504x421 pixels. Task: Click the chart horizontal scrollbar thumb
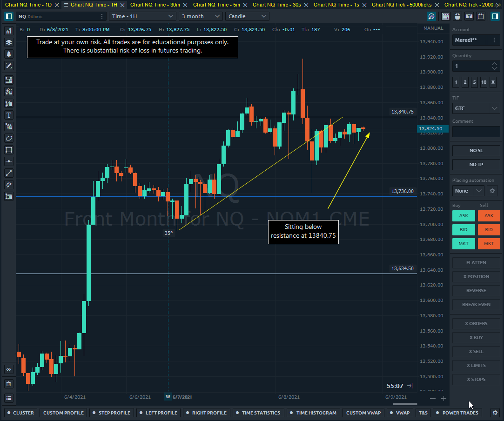405,404
